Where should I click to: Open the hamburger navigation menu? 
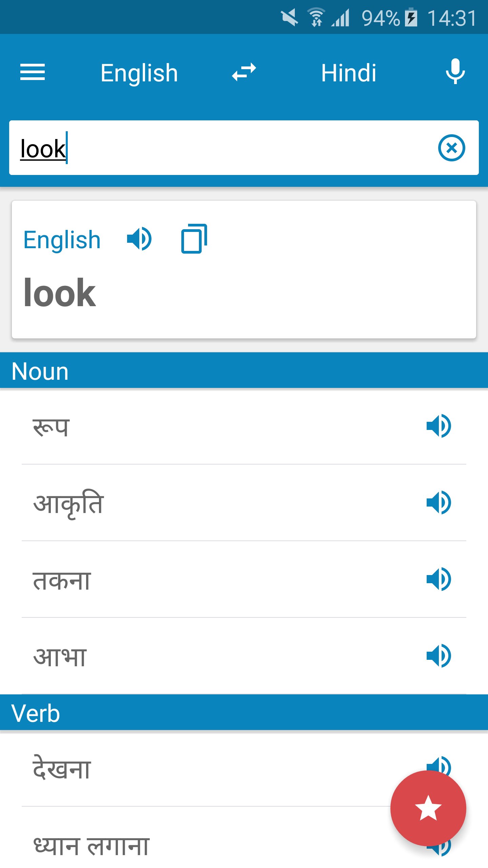33,72
